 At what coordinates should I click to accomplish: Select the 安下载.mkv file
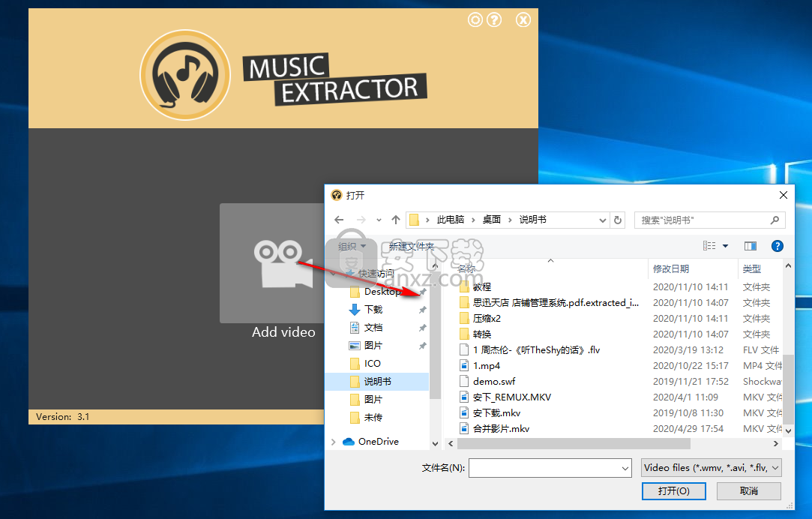[x=496, y=412]
